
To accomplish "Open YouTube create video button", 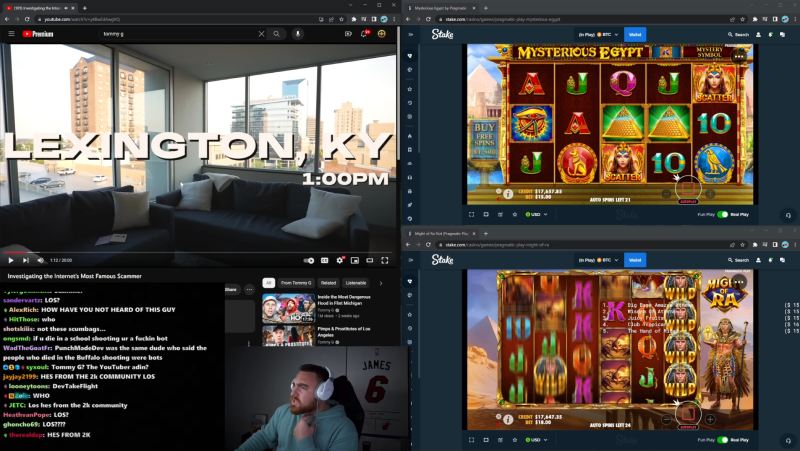I will point(348,34).
